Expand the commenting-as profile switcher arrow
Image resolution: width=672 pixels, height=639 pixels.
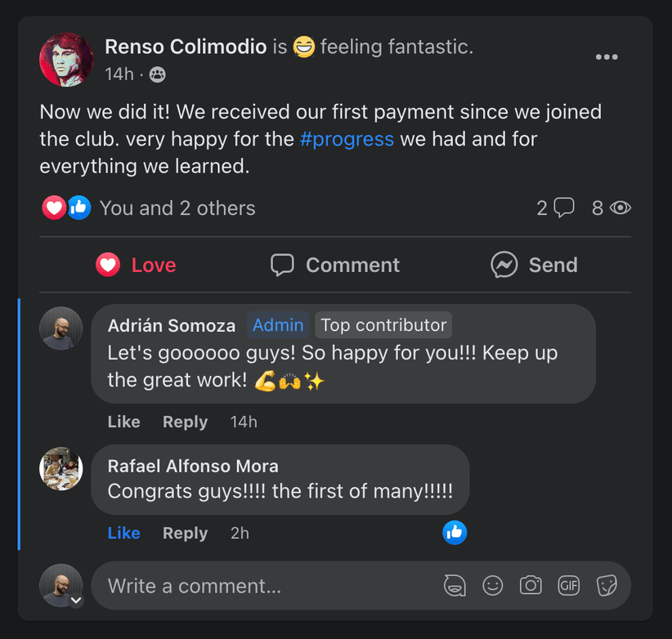pyautogui.click(x=76, y=601)
